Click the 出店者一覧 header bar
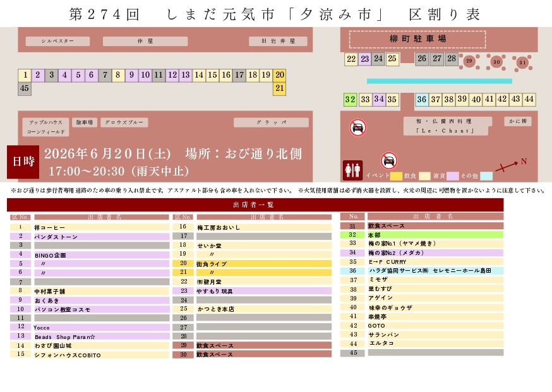This screenshot has height=392, width=552. [255, 205]
